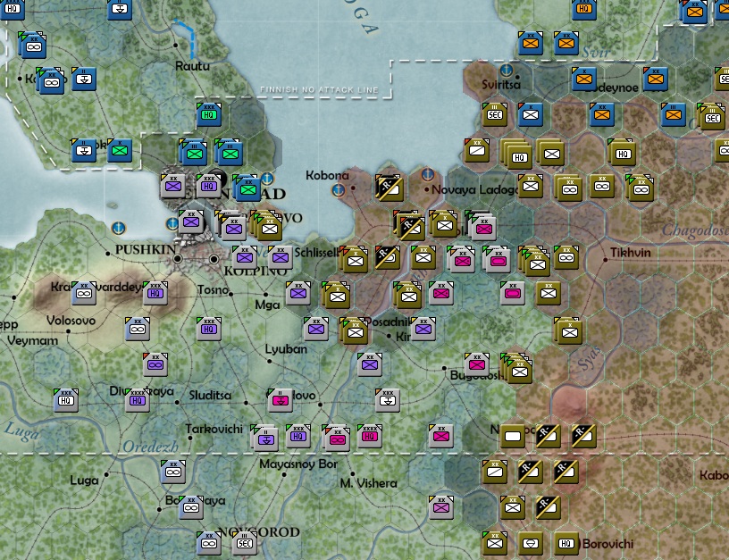729x560 pixels.
Task: Select the orange infantry counter immediately left of Svir
Action: click(566, 43)
